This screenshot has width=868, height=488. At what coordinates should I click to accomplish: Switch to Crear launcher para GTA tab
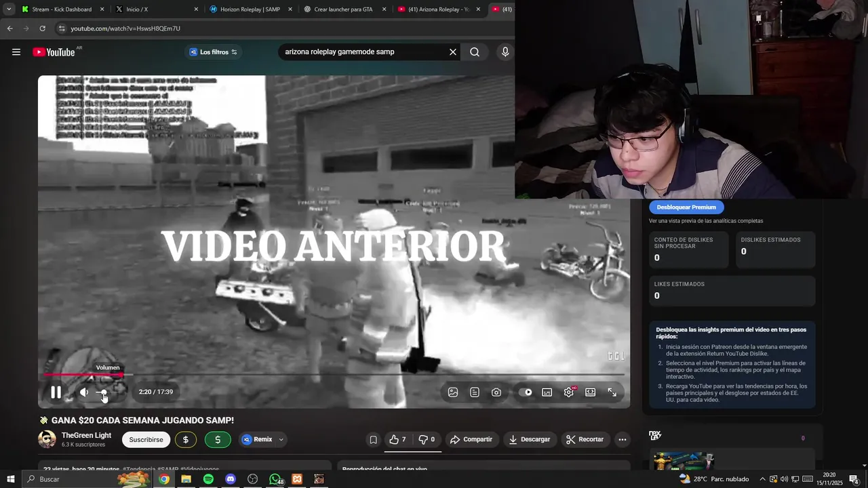[343, 9]
